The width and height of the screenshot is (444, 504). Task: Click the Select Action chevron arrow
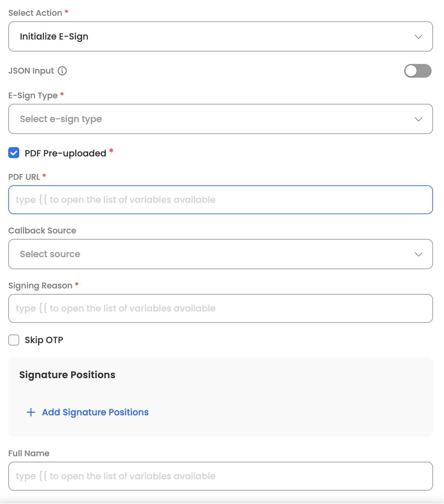pos(418,37)
